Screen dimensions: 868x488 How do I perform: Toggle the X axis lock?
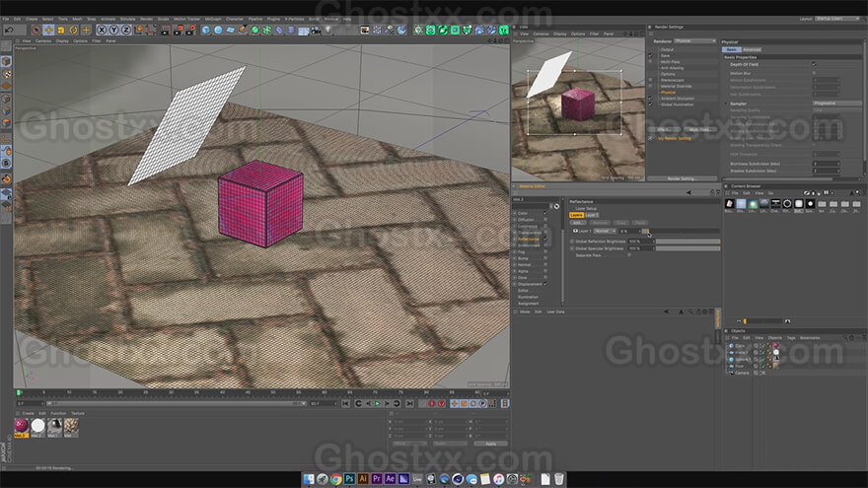(102, 30)
